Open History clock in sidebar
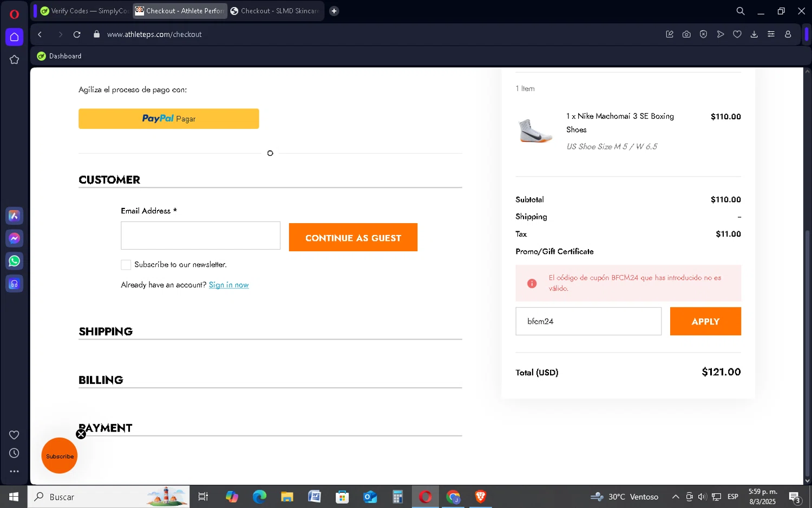The width and height of the screenshot is (812, 508). click(x=15, y=453)
